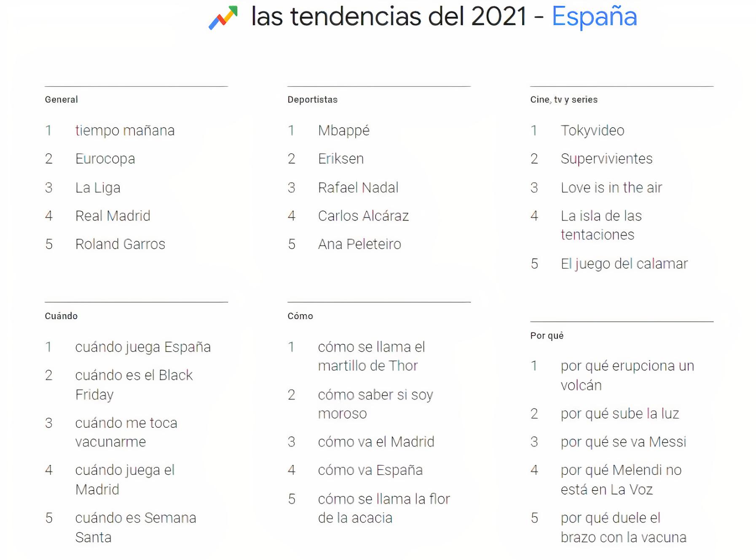Click the 'Deportistas' category heading
This screenshot has width=756, height=560.
tap(312, 100)
